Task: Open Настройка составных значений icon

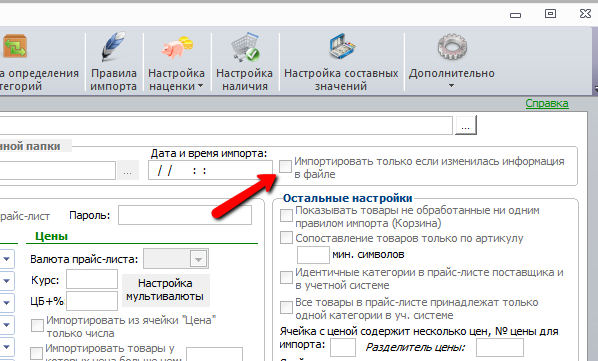Action: pyautogui.click(x=342, y=47)
